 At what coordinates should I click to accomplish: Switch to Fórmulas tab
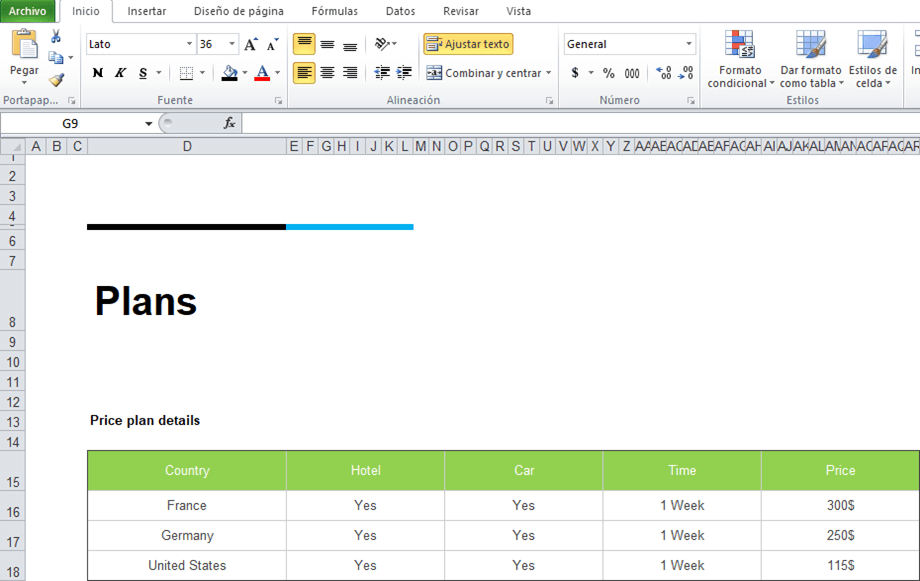point(334,11)
